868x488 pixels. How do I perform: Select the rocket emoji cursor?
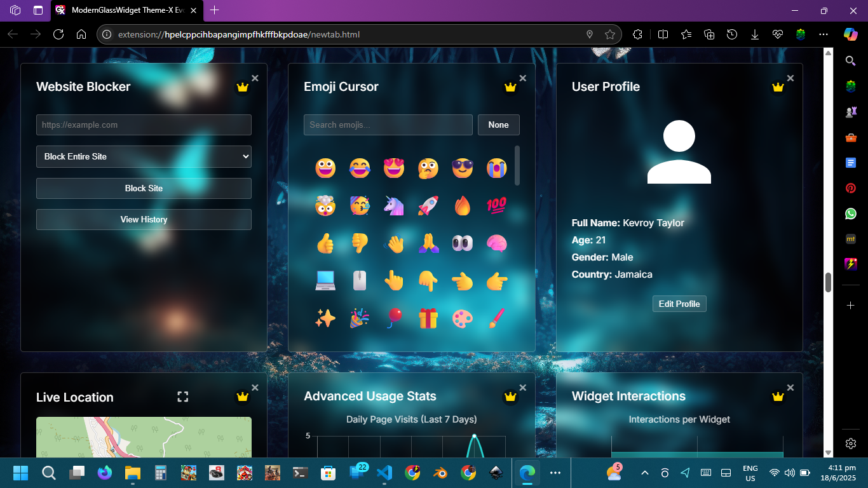[428, 205]
